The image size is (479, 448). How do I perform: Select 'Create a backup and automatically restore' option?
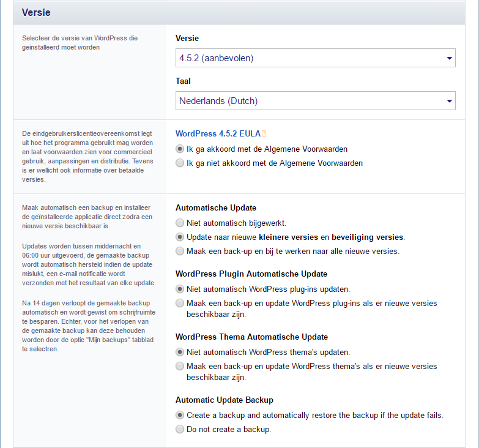coord(180,416)
